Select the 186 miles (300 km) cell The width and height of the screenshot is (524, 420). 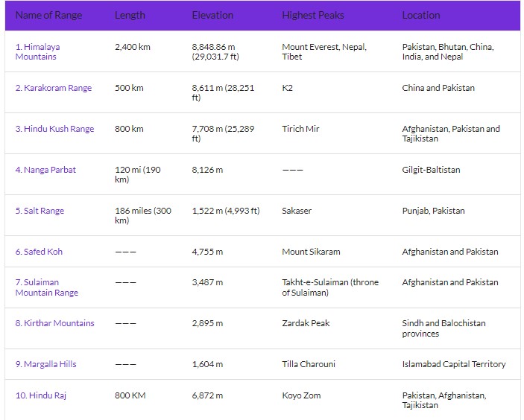point(143,215)
